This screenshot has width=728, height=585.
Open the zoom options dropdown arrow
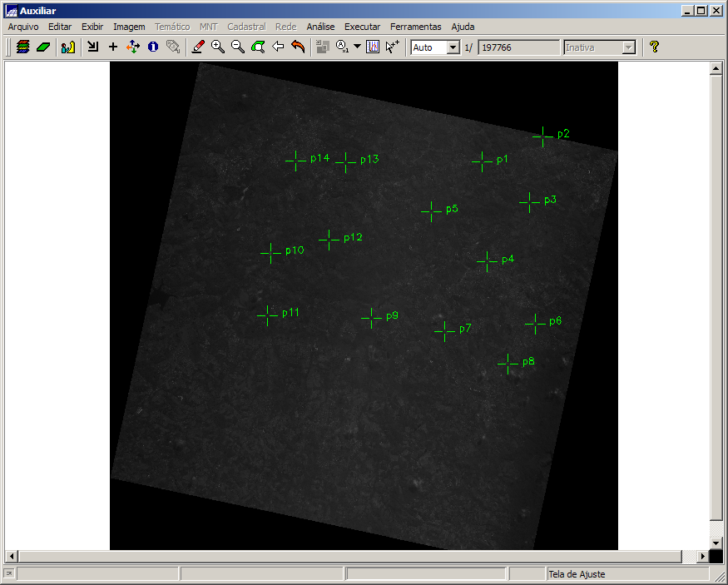click(357, 47)
